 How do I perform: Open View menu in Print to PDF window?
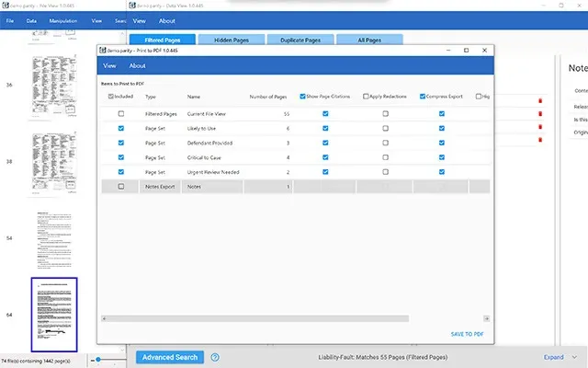pyautogui.click(x=109, y=65)
